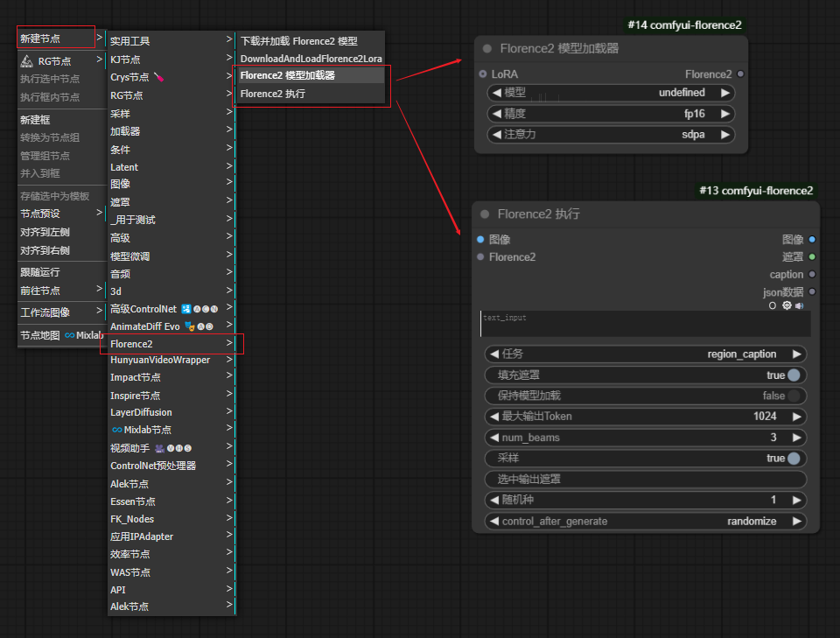Expand the 节点预设 submenu

pos(61,214)
